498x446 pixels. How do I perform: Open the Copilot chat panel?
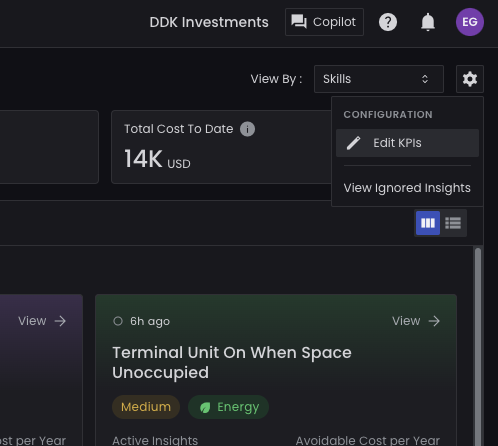coord(324,22)
